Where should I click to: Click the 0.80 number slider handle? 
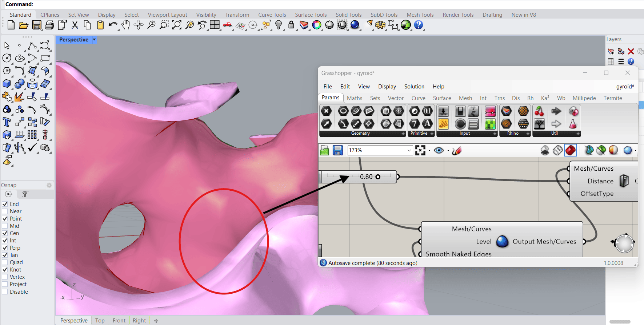coord(378,177)
